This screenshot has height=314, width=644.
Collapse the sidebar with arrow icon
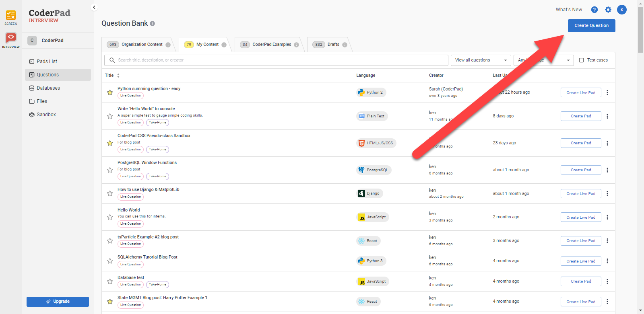coord(94,7)
